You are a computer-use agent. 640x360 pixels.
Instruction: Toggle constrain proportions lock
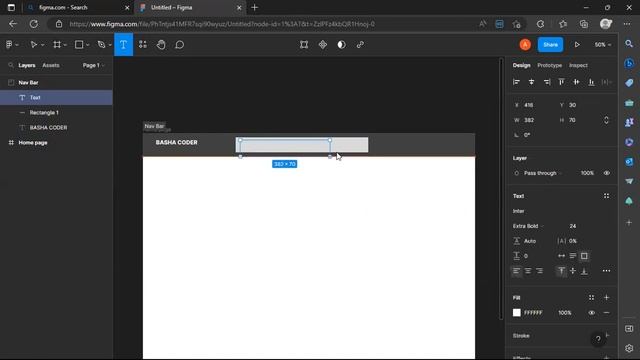click(606, 120)
